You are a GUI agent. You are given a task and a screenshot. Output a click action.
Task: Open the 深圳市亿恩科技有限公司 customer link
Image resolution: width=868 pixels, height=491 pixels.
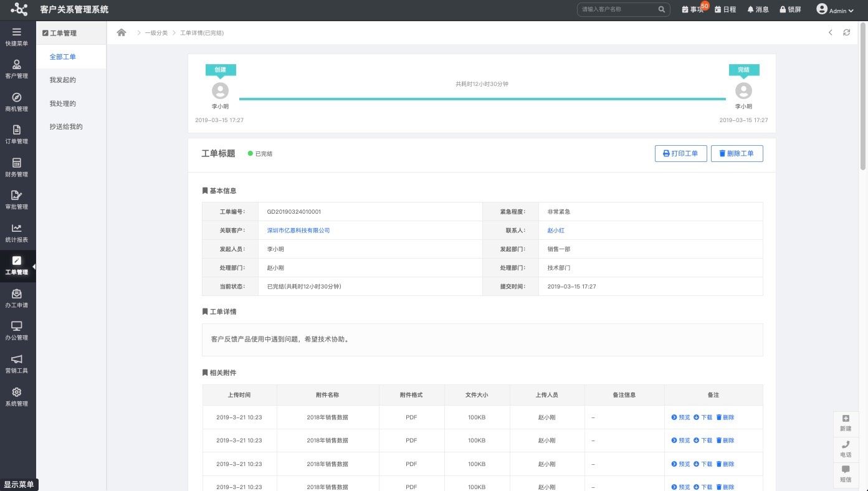point(298,231)
